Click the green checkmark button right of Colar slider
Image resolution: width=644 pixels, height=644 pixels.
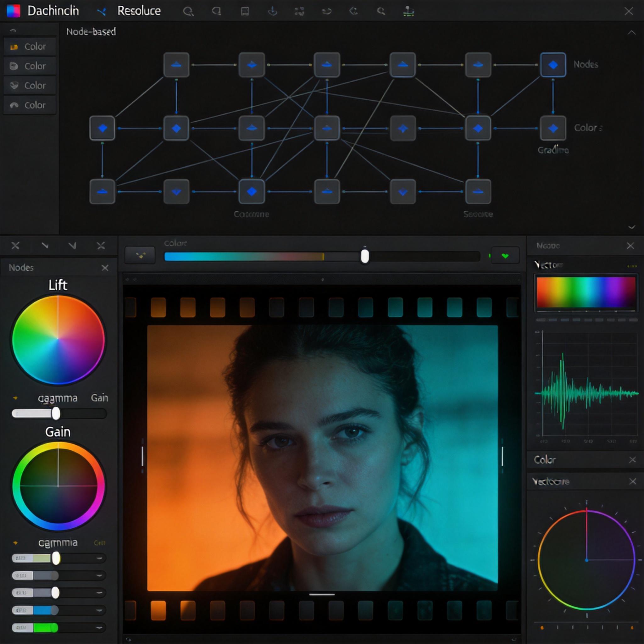[x=505, y=255]
